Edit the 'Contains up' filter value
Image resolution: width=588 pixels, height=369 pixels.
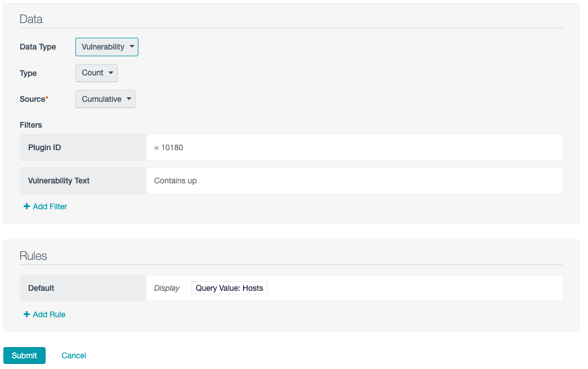(176, 181)
